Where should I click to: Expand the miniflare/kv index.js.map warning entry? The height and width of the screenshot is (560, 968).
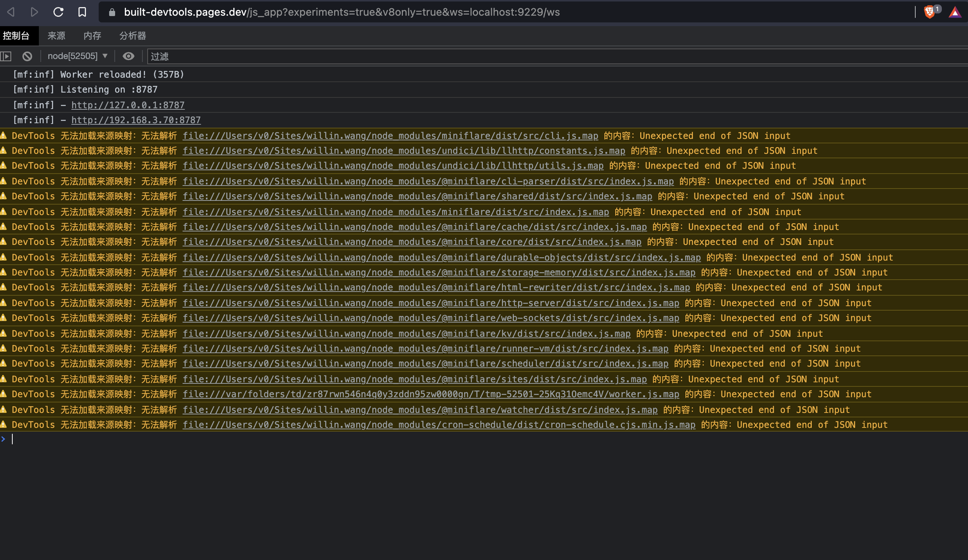point(4,333)
